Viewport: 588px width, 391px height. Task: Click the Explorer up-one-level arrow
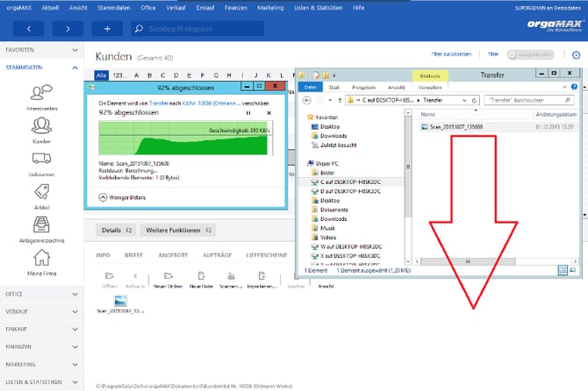pyautogui.click(x=340, y=100)
